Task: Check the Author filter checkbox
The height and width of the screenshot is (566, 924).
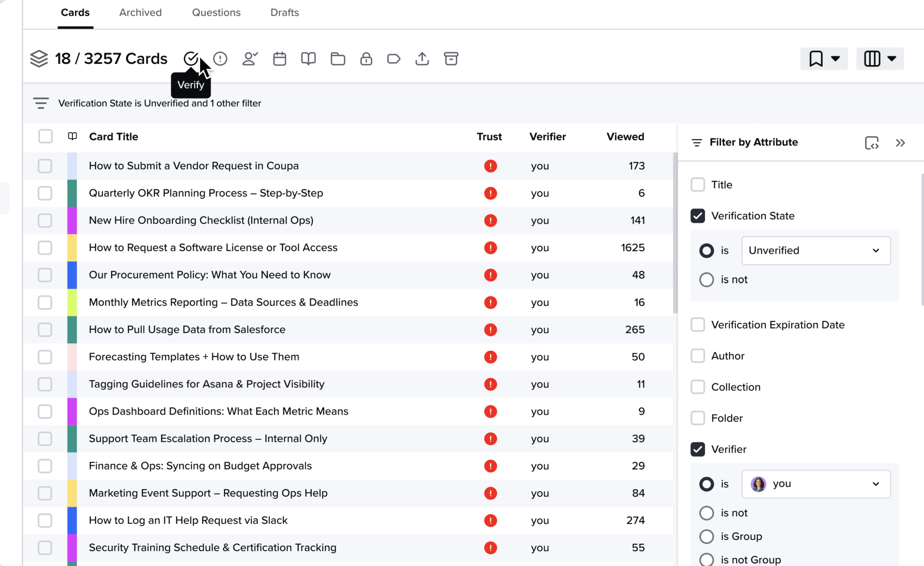Action: pyautogui.click(x=698, y=356)
